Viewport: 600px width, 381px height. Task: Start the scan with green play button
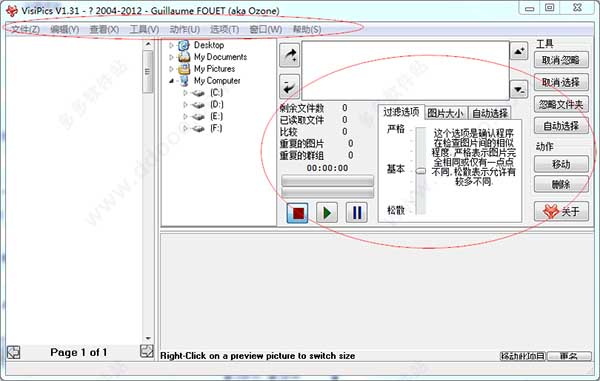[327, 212]
